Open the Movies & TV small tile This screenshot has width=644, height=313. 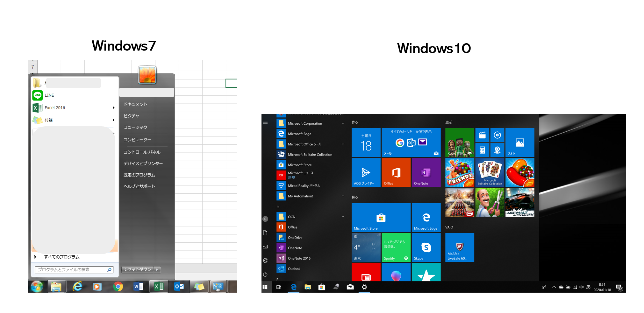tap(482, 135)
